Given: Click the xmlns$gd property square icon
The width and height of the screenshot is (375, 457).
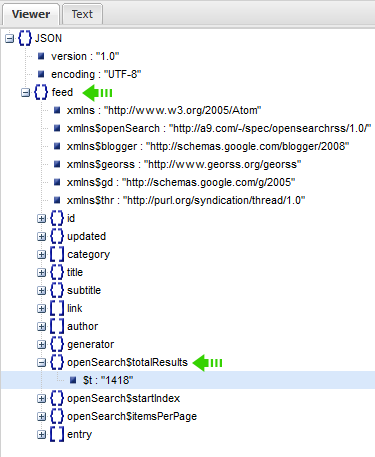Looking at the screenshot, I should point(57,182).
